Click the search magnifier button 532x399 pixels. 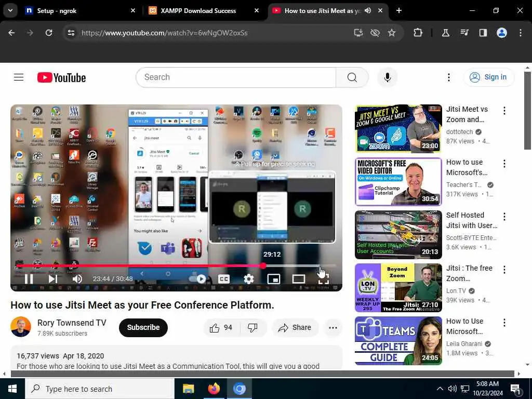pyautogui.click(x=352, y=77)
